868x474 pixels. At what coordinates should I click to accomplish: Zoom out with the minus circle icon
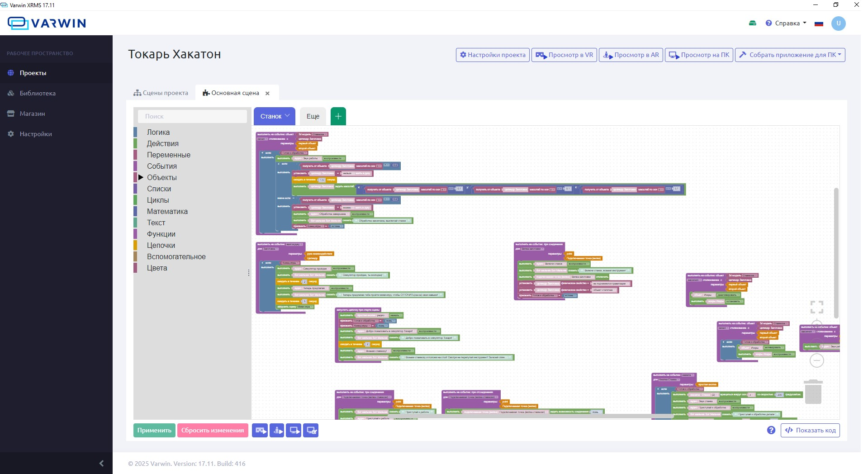tap(816, 360)
